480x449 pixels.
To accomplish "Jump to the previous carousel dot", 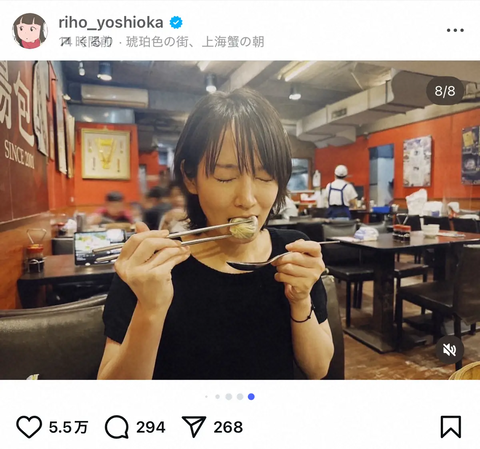I will pyautogui.click(x=240, y=397).
